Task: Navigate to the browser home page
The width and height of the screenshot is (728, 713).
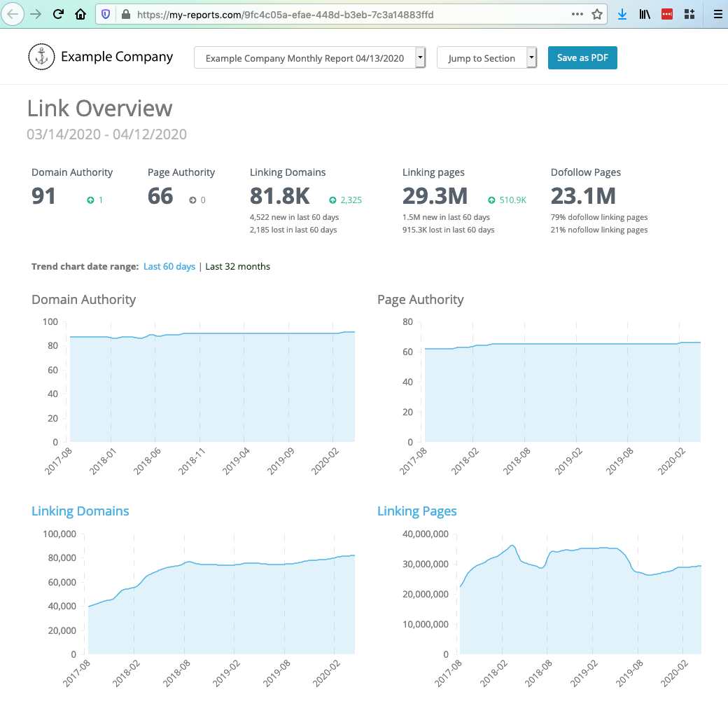Action: [80, 13]
